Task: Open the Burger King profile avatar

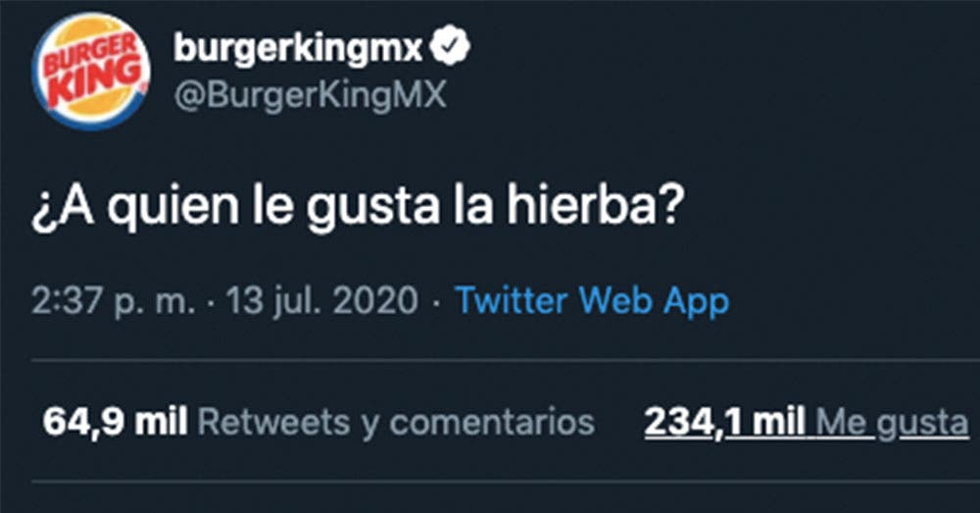Action: coord(91,71)
